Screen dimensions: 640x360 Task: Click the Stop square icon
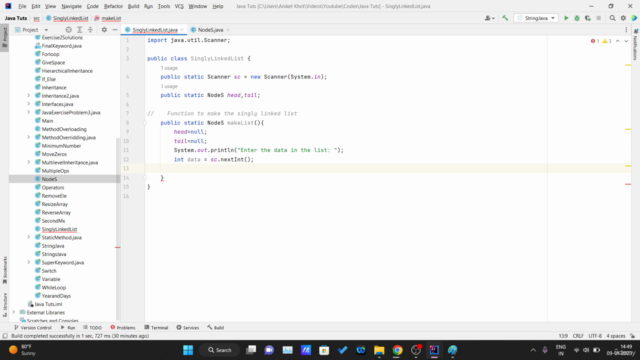598,18
